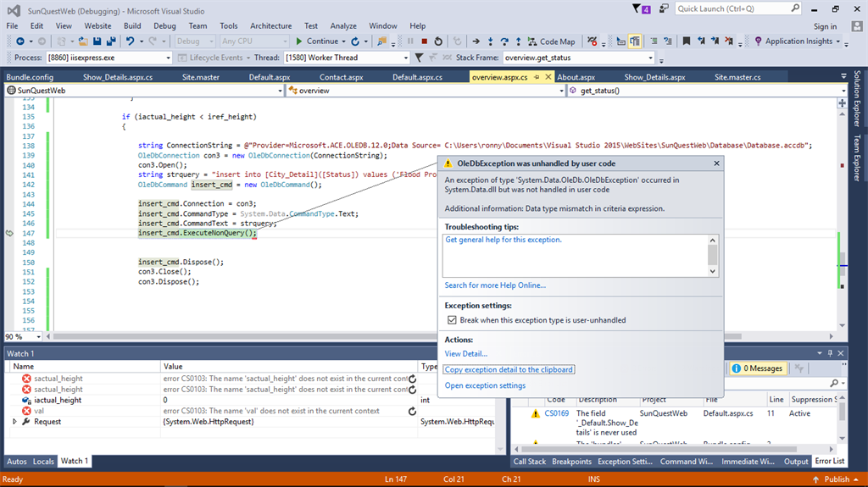Click the Navigate Backward arrow icon
868x487 pixels.
[x=20, y=42]
